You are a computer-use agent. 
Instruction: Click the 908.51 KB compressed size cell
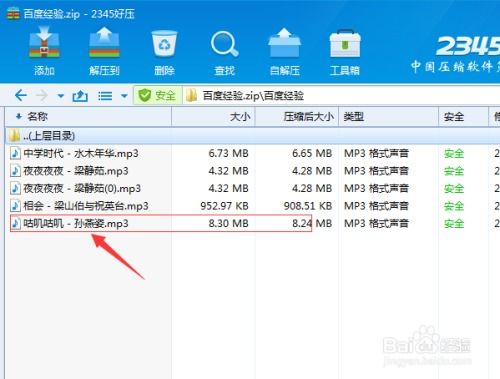pyautogui.click(x=308, y=206)
